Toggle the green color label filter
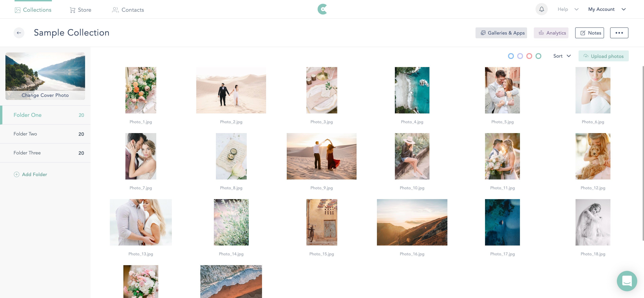Screen dimensions: 644x298 pos(538,56)
